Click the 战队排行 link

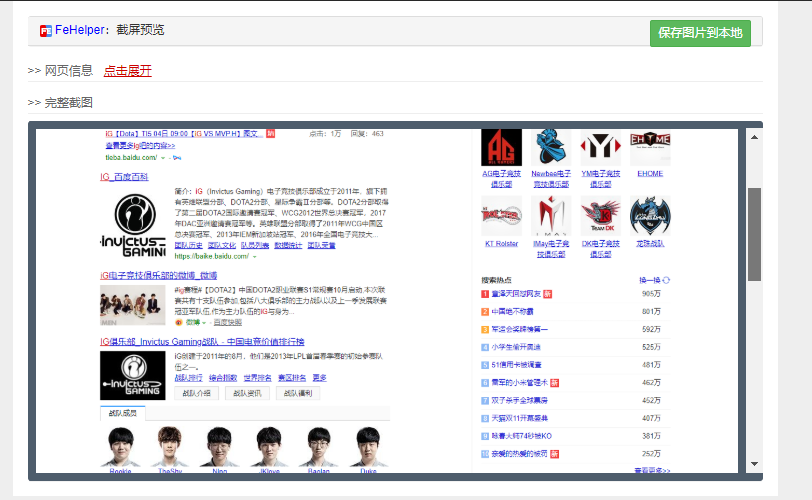tap(188, 378)
